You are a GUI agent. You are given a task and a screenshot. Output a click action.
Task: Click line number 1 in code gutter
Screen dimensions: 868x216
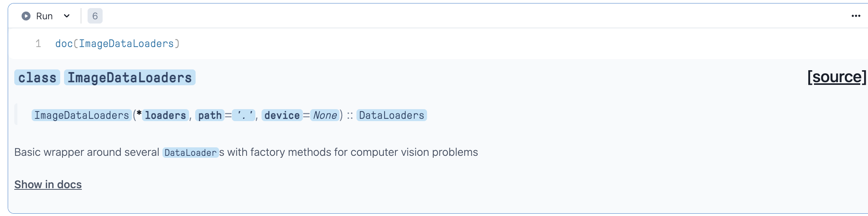click(x=38, y=44)
